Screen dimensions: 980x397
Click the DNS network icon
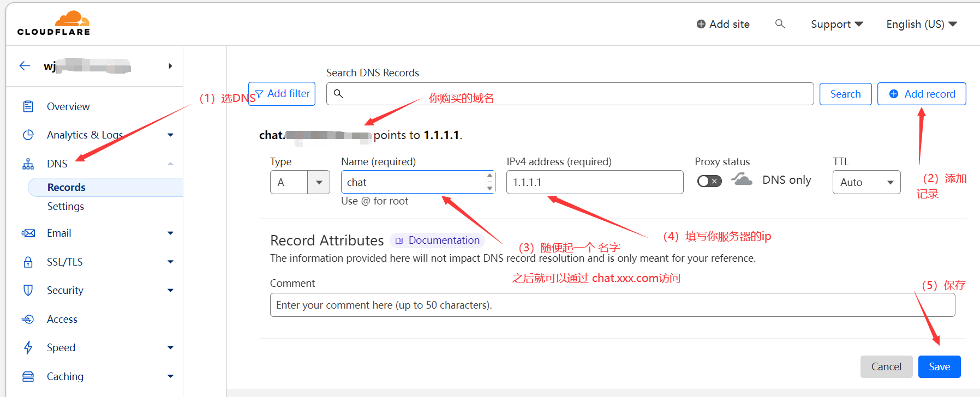28,164
